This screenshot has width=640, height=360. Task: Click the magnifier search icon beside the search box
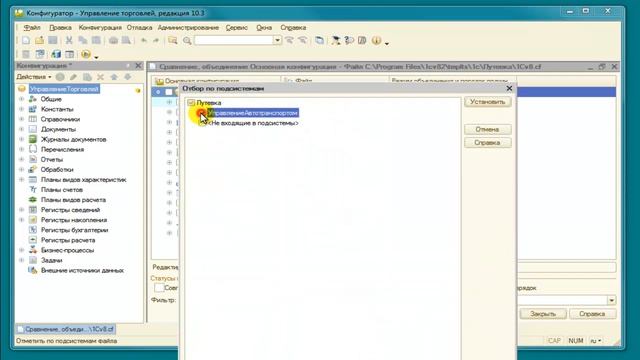pos(187,40)
